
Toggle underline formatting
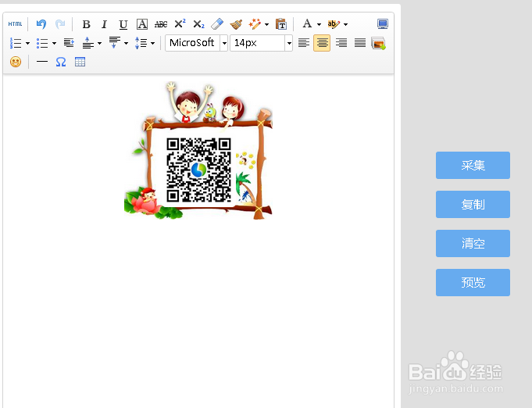point(123,24)
